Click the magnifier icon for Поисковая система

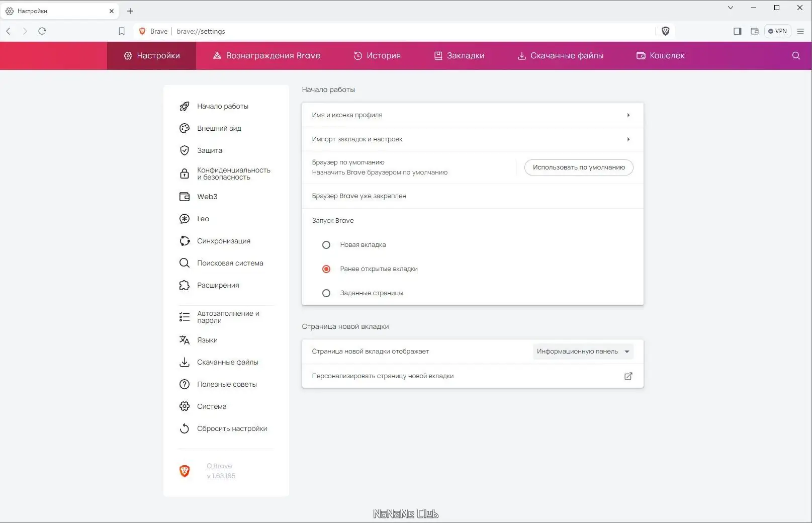point(185,263)
